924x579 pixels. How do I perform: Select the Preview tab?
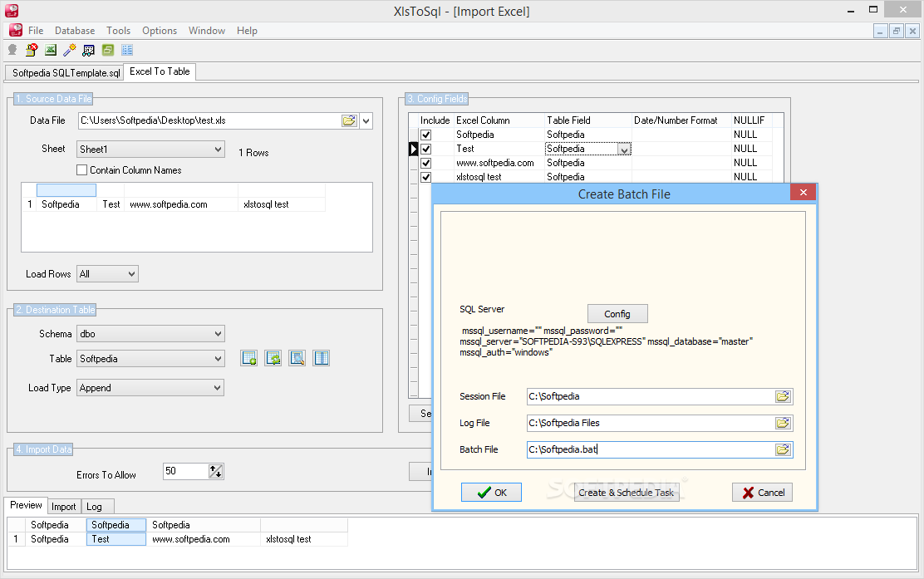click(x=26, y=505)
